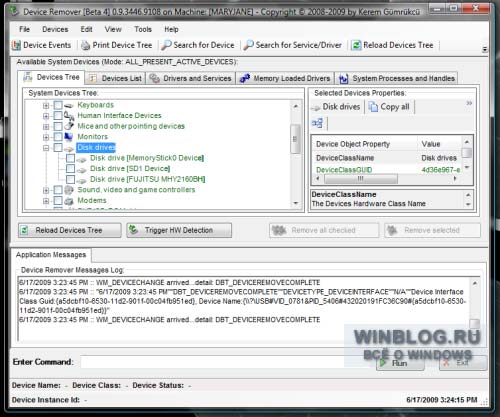Check the Disk drives category checkbox
This screenshot has width=500, height=417.
[x=58, y=148]
